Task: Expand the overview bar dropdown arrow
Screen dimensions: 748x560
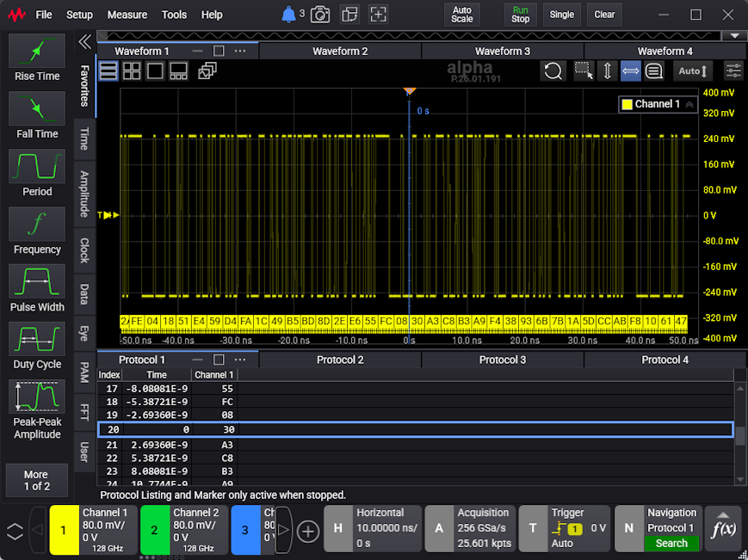Action: pos(734,36)
